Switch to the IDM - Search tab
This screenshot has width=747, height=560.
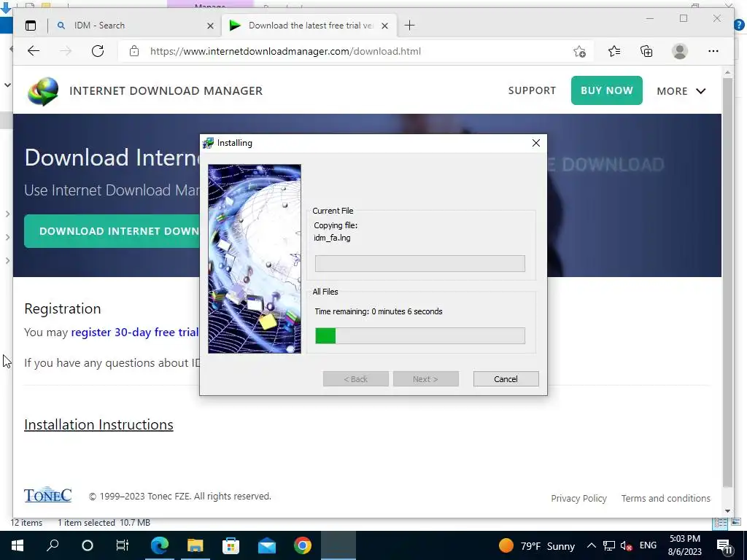pyautogui.click(x=135, y=26)
